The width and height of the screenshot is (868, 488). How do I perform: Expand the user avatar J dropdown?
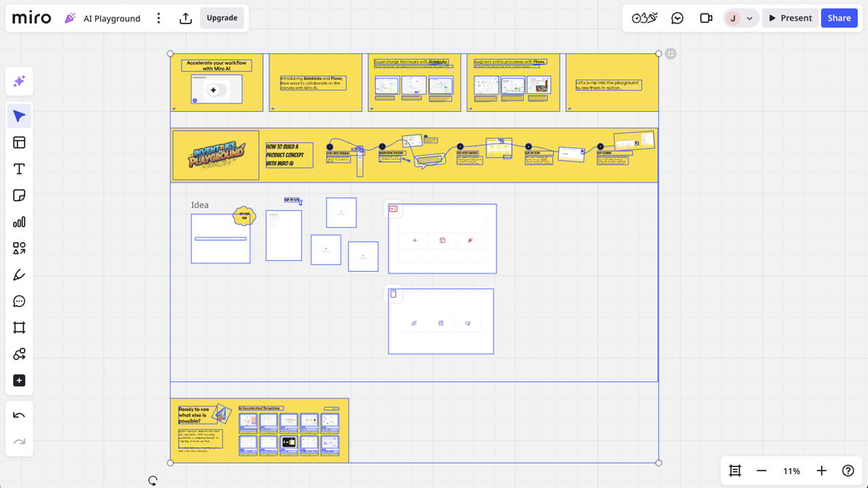click(749, 19)
